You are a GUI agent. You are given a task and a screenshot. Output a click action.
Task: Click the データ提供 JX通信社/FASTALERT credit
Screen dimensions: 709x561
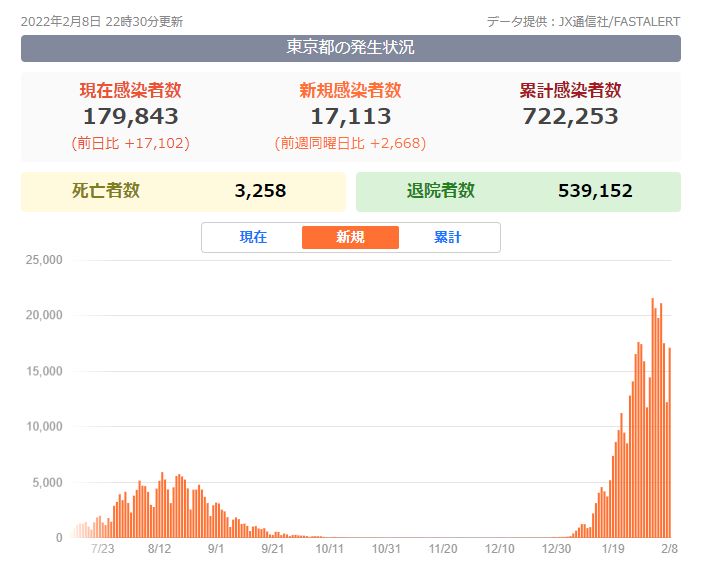(x=583, y=22)
